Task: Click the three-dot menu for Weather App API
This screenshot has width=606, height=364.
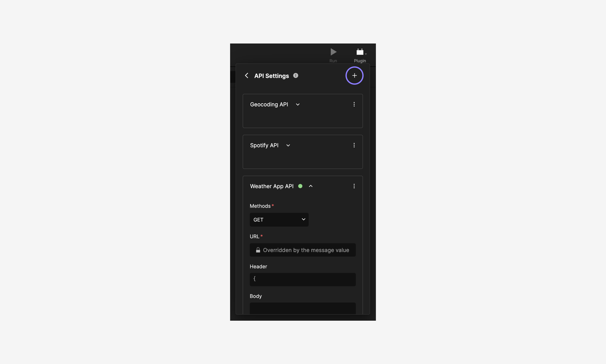Action: pos(354,186)
